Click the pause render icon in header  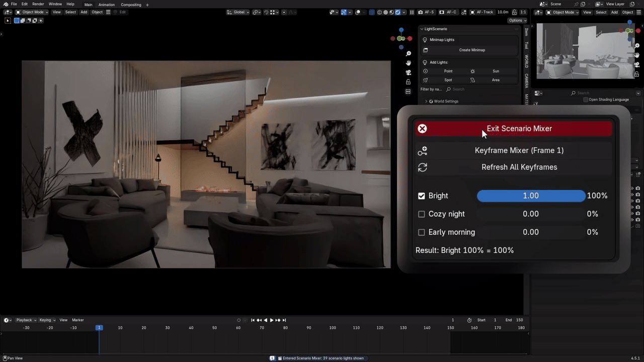point(412,12)
